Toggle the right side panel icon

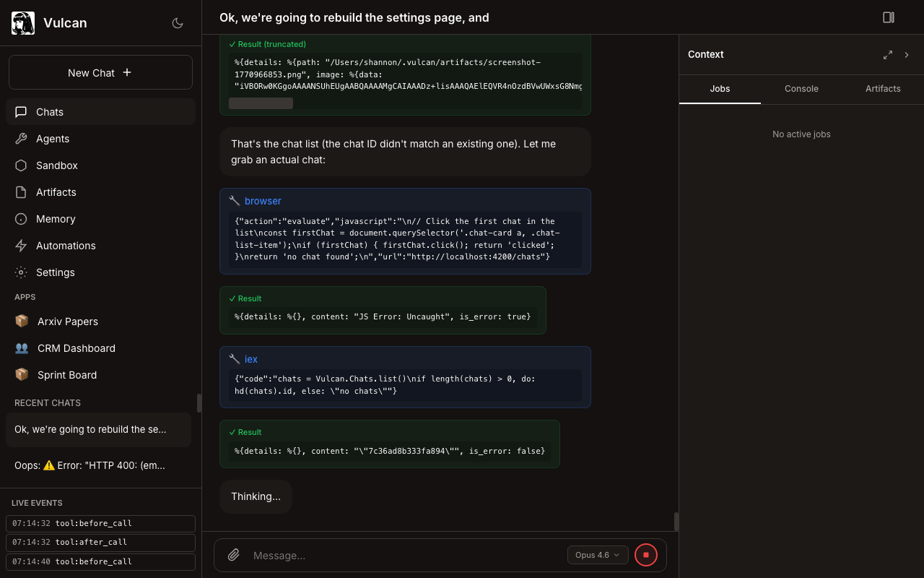(889, 17)
